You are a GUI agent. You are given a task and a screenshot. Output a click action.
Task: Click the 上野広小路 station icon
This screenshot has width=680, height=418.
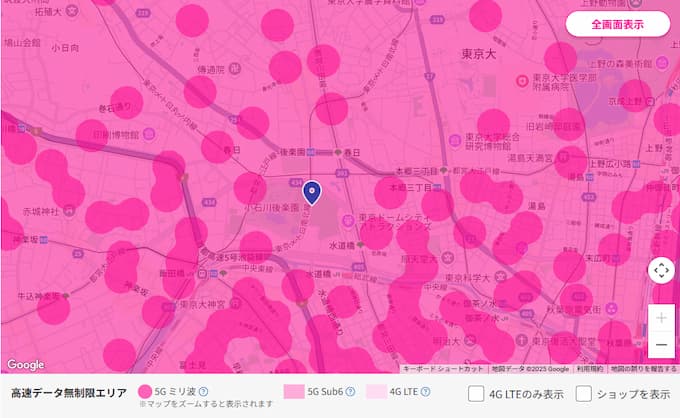click(x=636, y=164)
